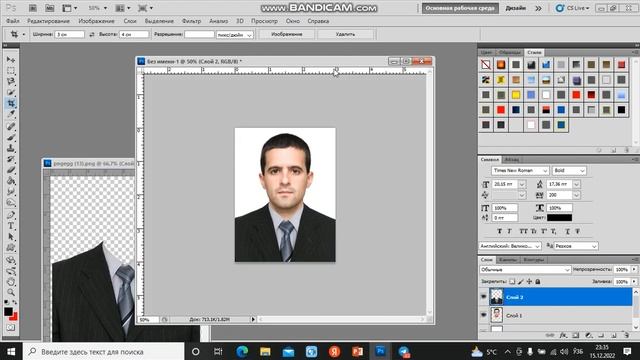Image resolution: width=640 pixels, height=360 pixels.
Task: Click the foreground color swatch
Action: click(8, 311)
